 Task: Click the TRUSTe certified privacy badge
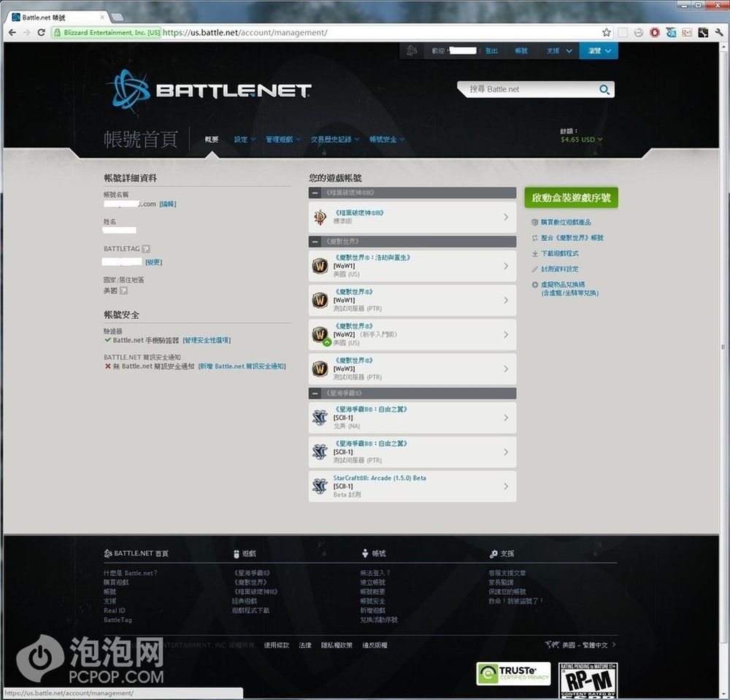pos(513,674)
